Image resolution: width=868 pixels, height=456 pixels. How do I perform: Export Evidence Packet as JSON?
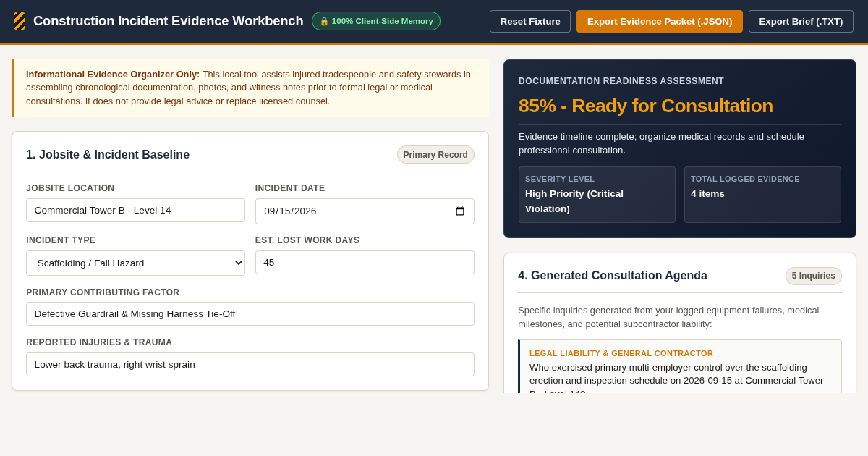(x=660, y=21)
